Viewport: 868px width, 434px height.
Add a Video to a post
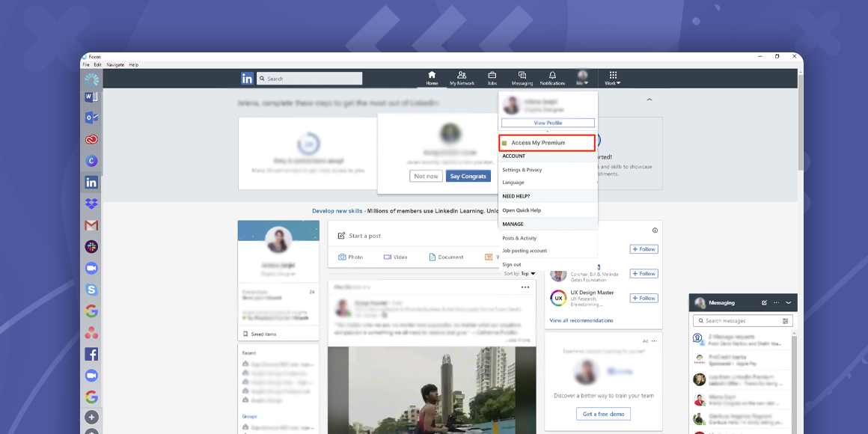pyautogui.click(x=395, y=257)
